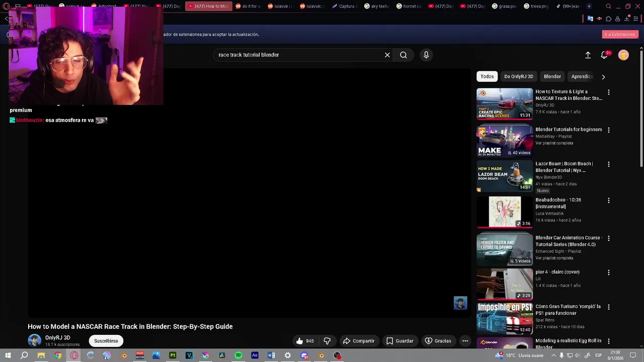Screen dimensions: 644x362
Task: Switch to the 'hornet ca' browser tab
Action: (x=409, y=6)
